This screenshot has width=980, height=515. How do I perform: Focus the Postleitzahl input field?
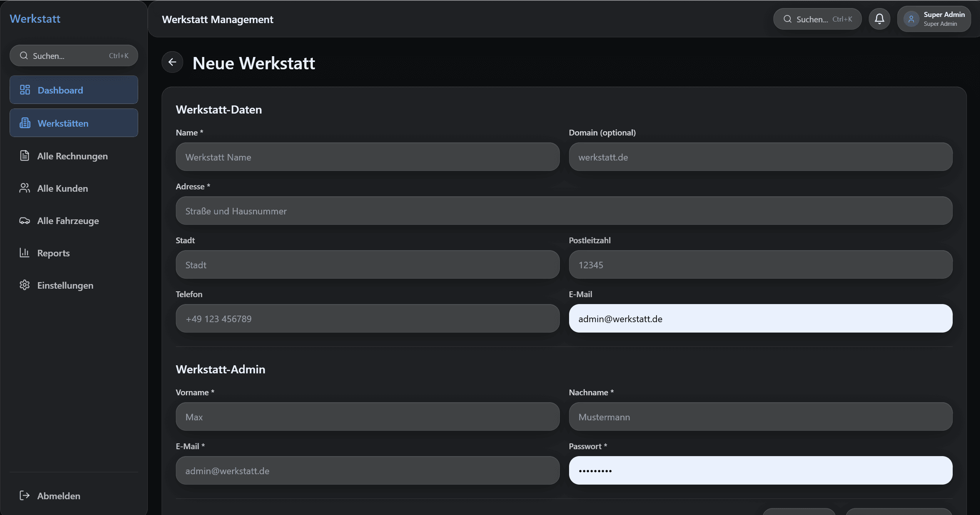click(760, 265)
